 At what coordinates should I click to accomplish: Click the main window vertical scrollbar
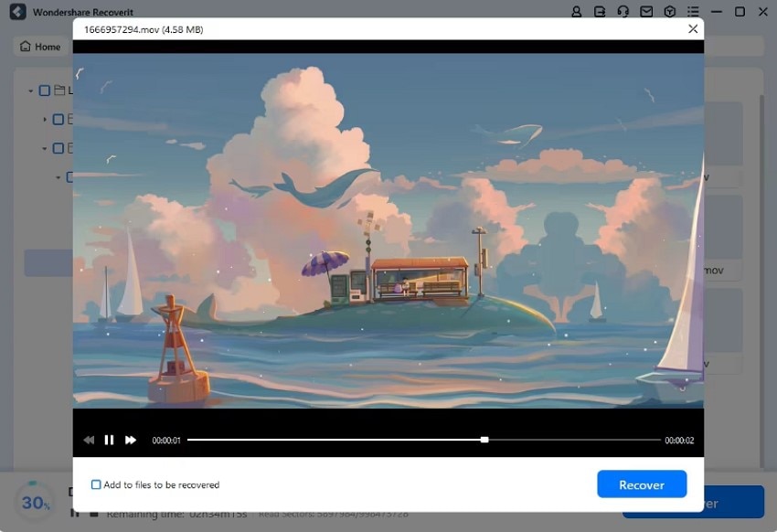pyautogui.click(x=762, y=282)
